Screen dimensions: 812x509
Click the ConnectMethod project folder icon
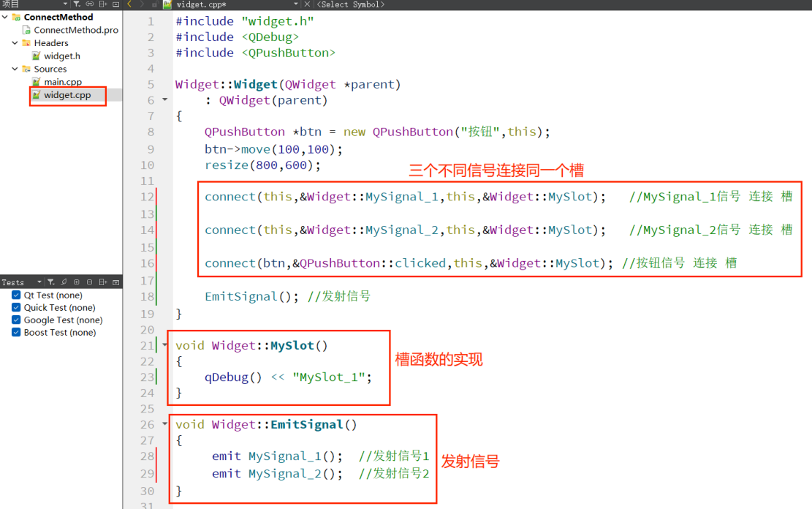17,17
